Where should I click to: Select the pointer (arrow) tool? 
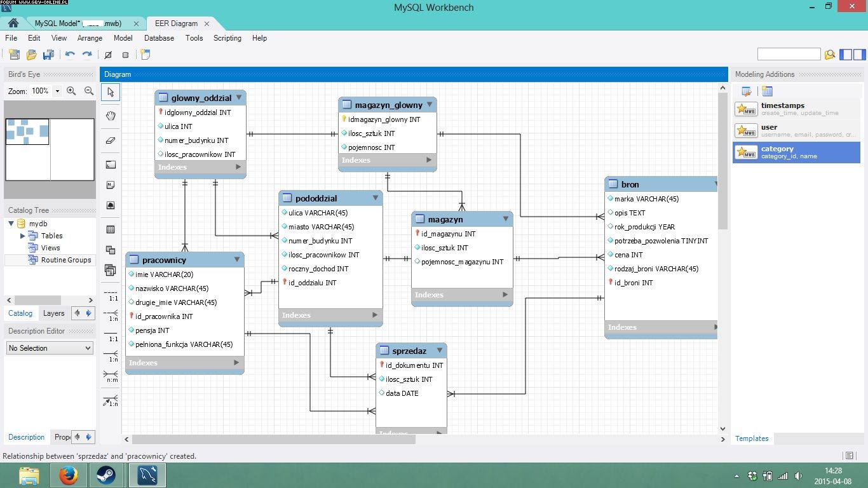(x=111, y=92)
